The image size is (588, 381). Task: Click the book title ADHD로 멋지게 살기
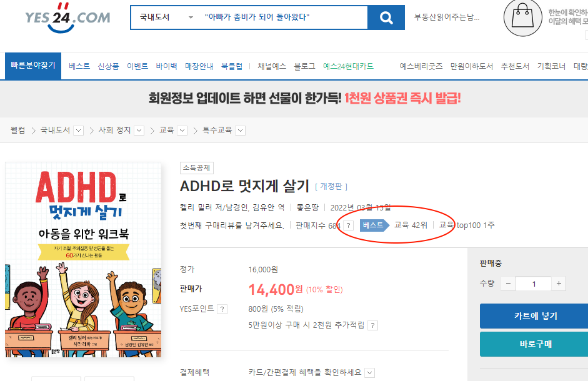point(244,186)
